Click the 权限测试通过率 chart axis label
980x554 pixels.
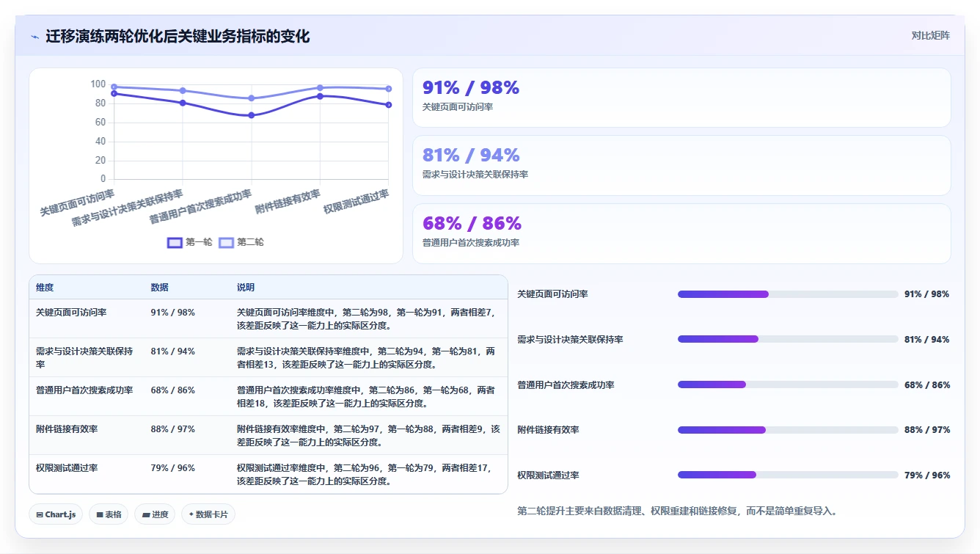point(356,202)
